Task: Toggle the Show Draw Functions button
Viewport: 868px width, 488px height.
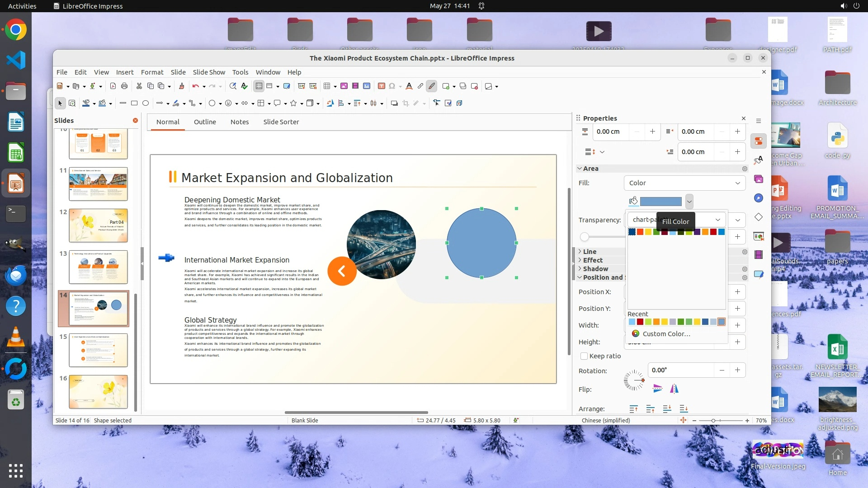Action: pyautogui.click(x=432, y=86)
